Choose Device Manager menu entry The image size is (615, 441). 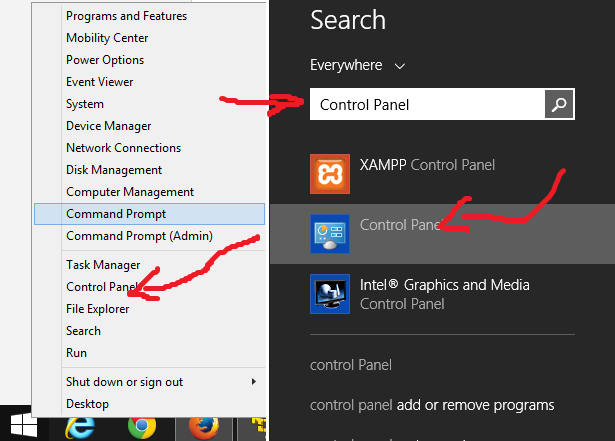pos(109,126)
